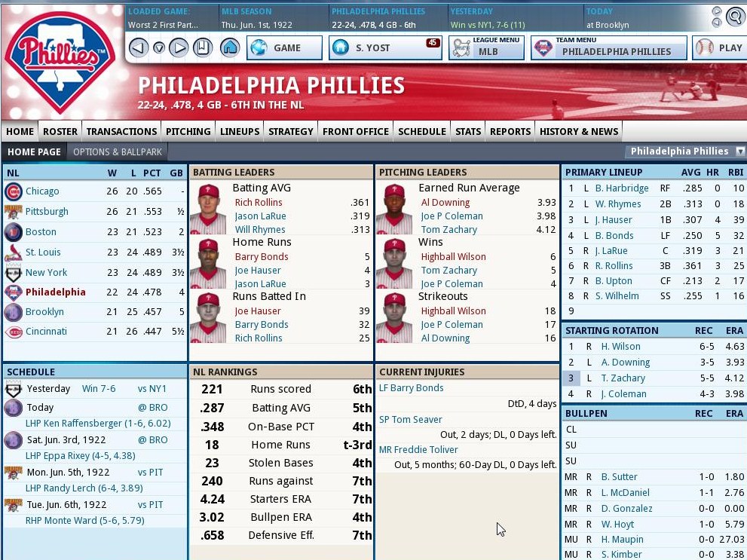
Task: Open injured LF Barry Bonds link
Action: pos(411,388)
